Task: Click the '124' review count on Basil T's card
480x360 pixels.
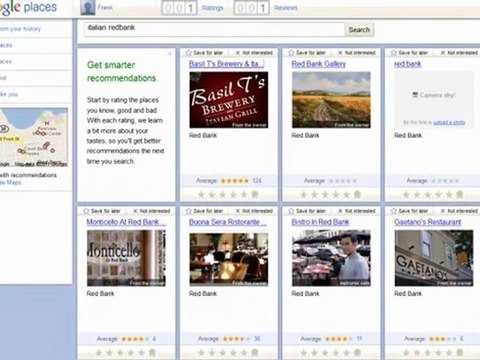Action: [x=257, y=181]
